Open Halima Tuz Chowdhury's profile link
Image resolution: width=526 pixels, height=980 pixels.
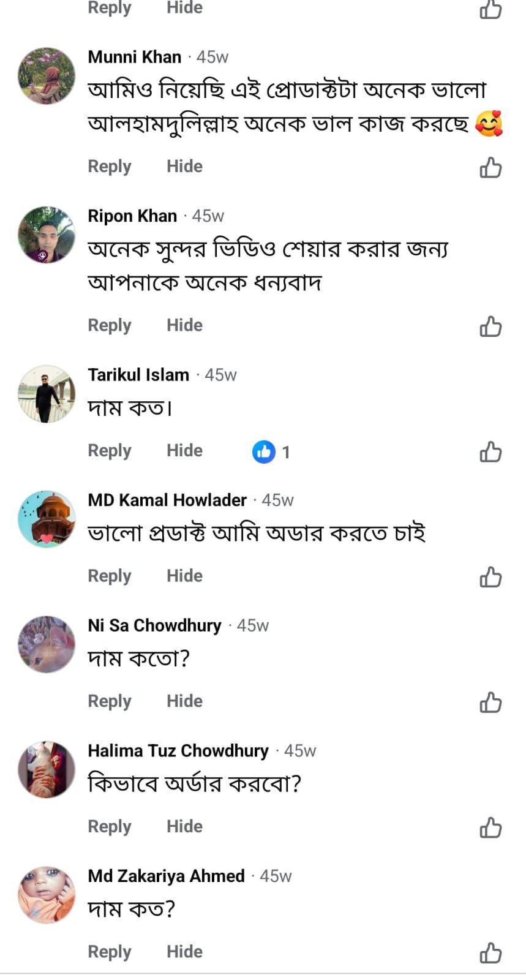point(178,751)
